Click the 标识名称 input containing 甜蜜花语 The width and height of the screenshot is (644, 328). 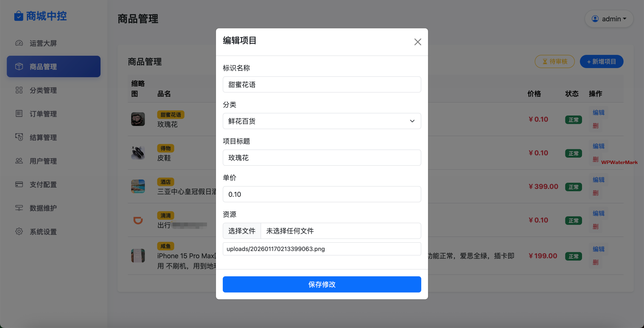point(322,85)
